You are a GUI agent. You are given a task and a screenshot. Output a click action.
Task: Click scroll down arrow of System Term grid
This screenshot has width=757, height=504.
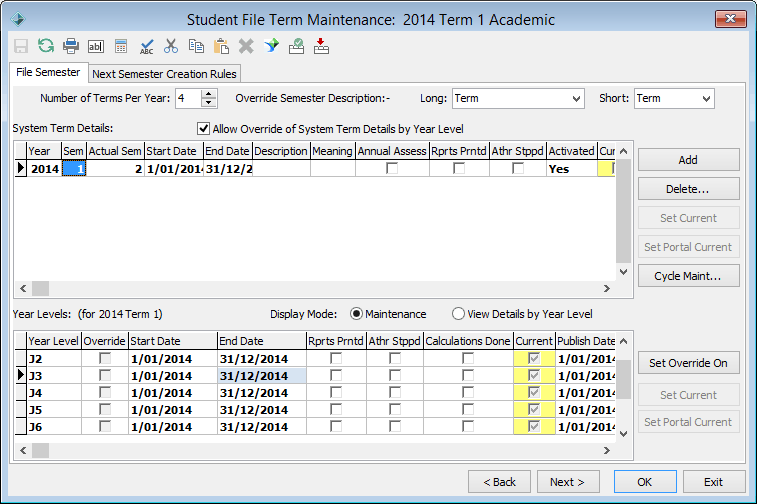coord(623,272)
